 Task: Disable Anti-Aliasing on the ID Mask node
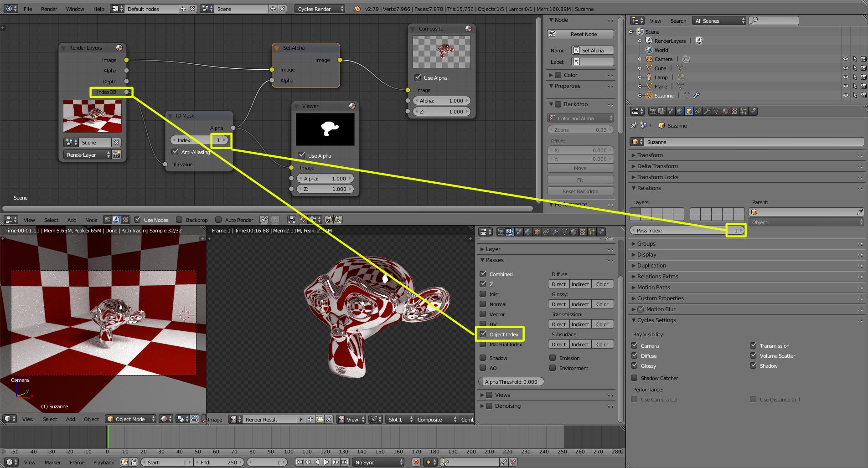(175, 152)
